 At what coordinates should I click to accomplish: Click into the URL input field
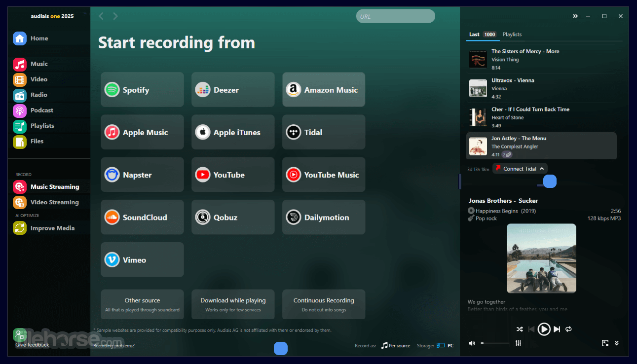pyautogui.click(x=396, y=16)
